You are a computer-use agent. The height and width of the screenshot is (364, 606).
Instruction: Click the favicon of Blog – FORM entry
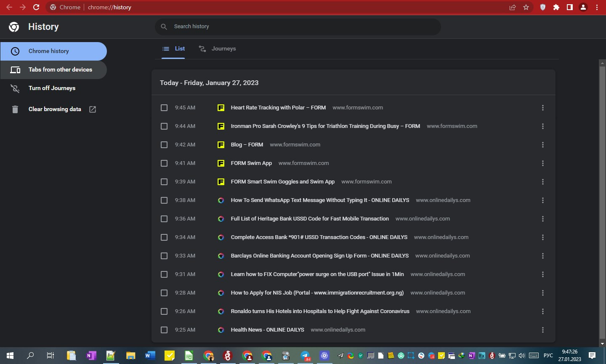click(221, 145)
